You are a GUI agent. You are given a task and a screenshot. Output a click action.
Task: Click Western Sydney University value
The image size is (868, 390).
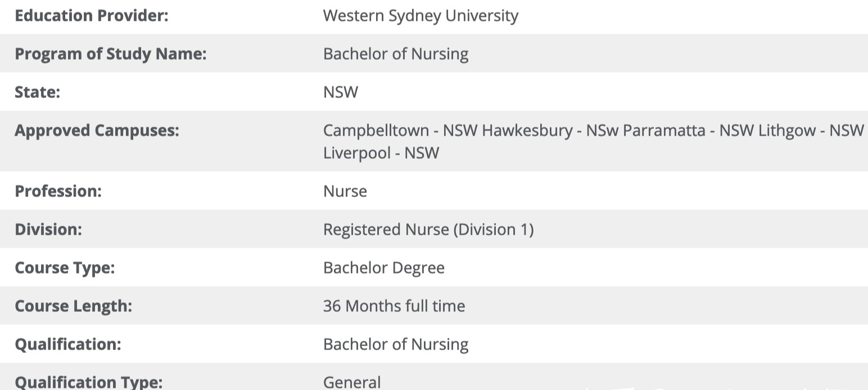coord(420,16)
